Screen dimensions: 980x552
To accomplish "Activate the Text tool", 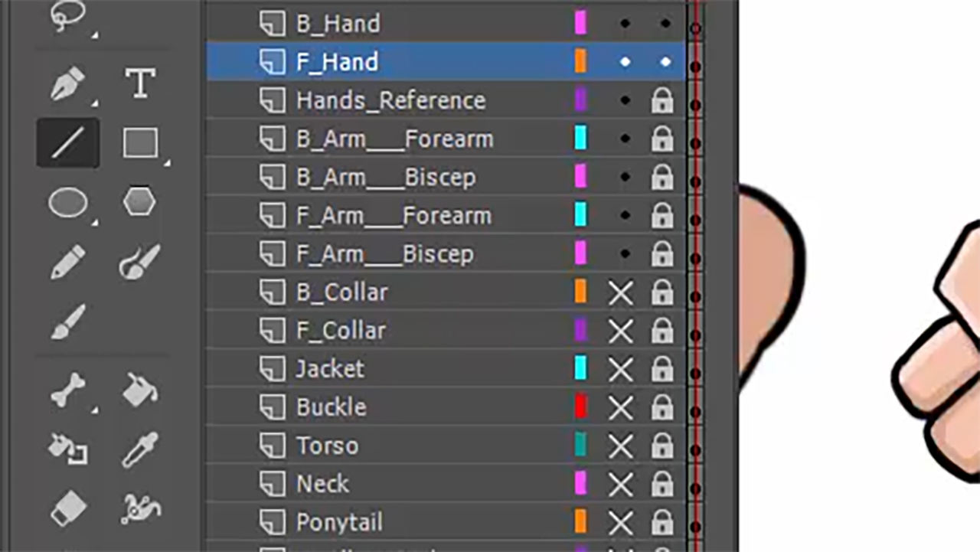I will [139, 83].
